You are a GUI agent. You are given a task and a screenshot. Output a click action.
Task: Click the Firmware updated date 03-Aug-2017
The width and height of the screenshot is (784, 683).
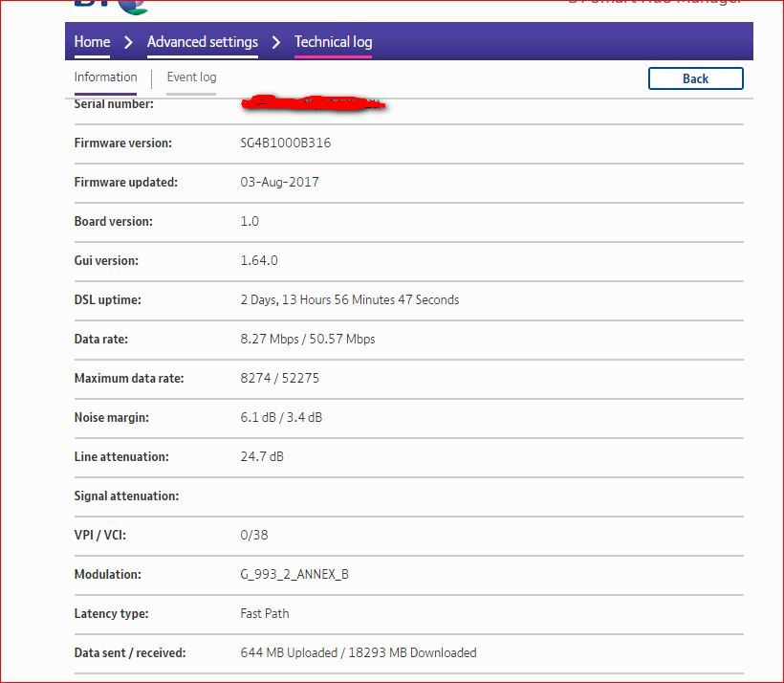click(279, 183)
